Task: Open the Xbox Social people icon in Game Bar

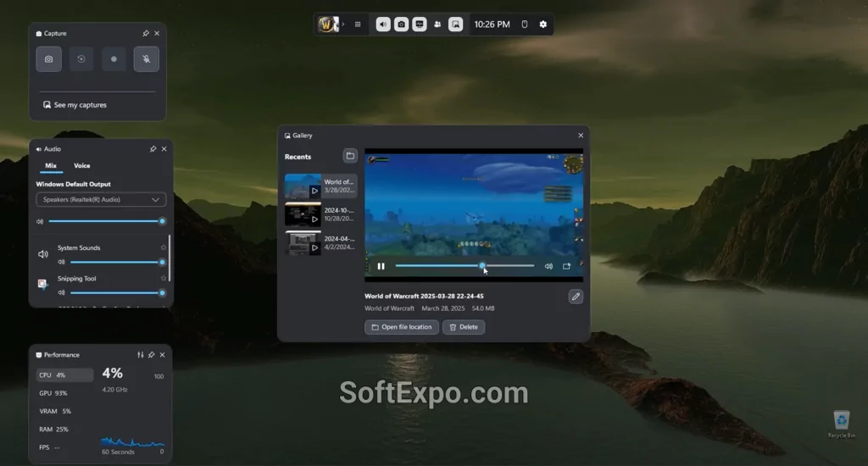Action: tap(437, 25)
